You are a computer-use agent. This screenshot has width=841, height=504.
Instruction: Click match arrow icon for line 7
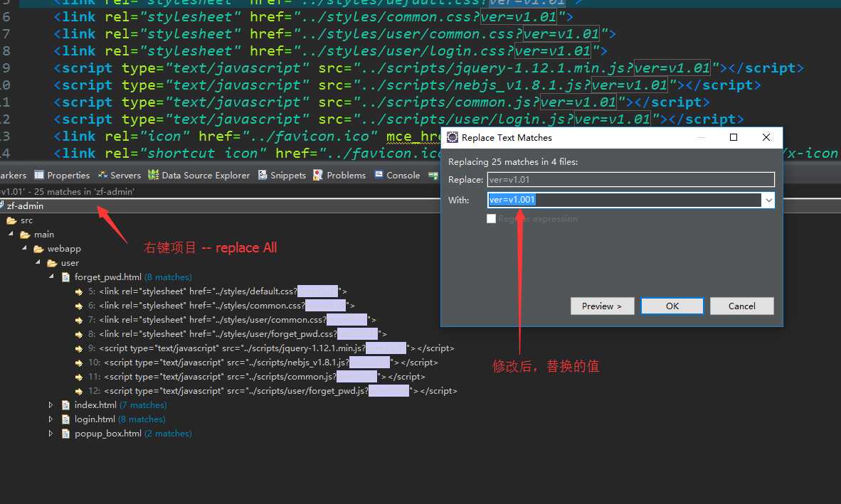coord(79,321)
